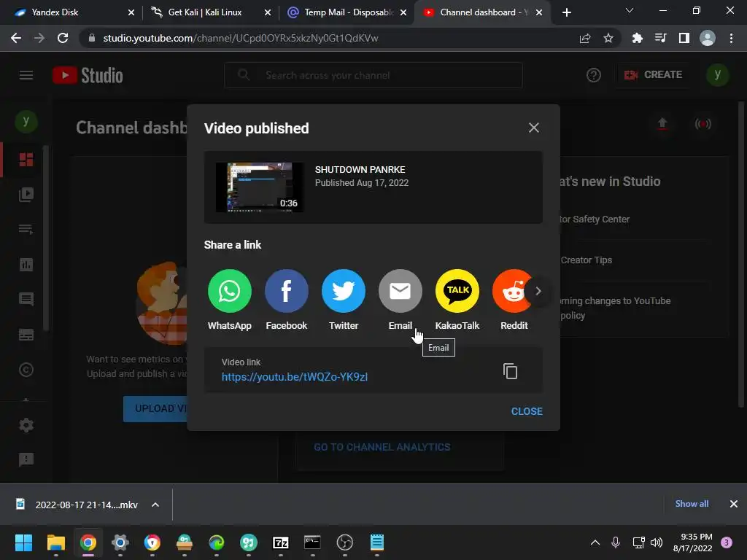This screenshot has width=747, height=560.
Task: Open Copyright section in the sidebar
Action: [26, 370]
